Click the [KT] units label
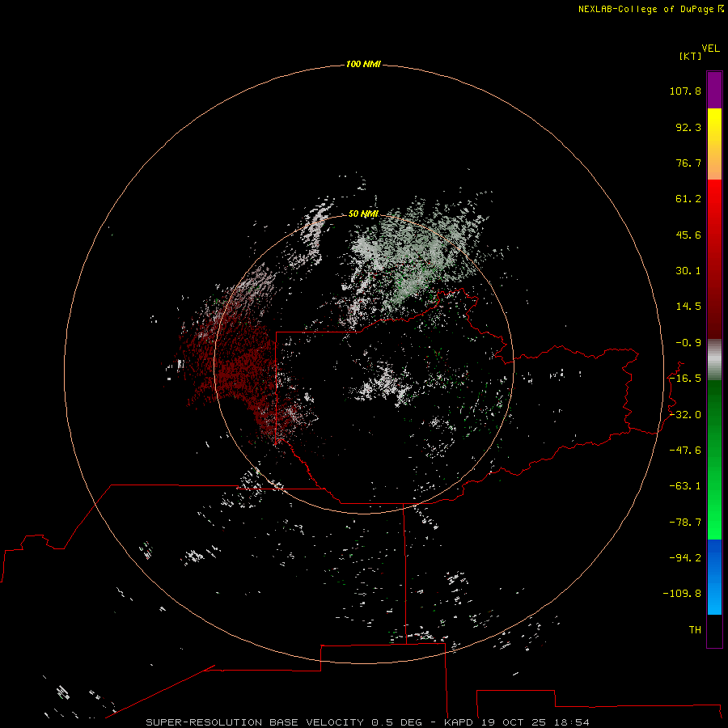728x728 pixels. 691,56
